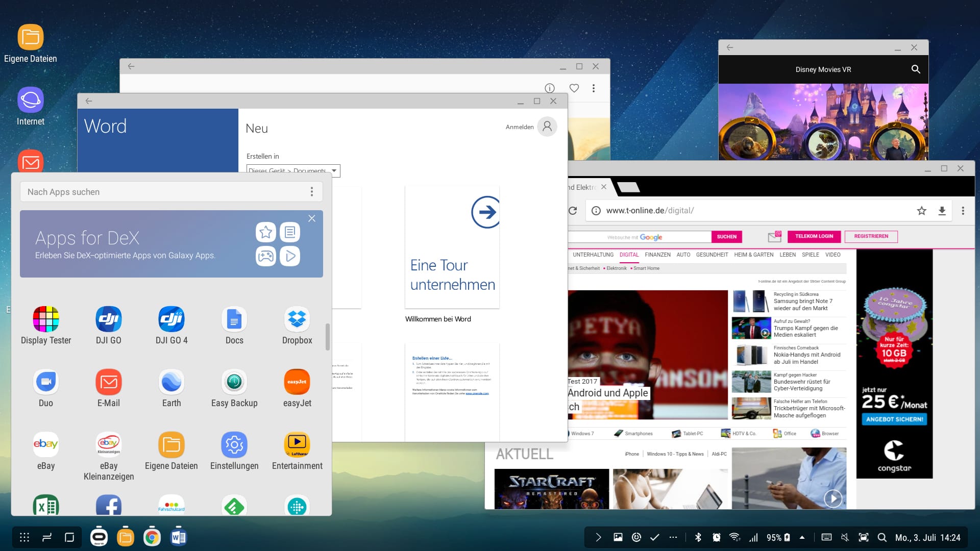This screenshot has height=551, width=980.
Task: Open the eBay app
Action: pos(46,445)
